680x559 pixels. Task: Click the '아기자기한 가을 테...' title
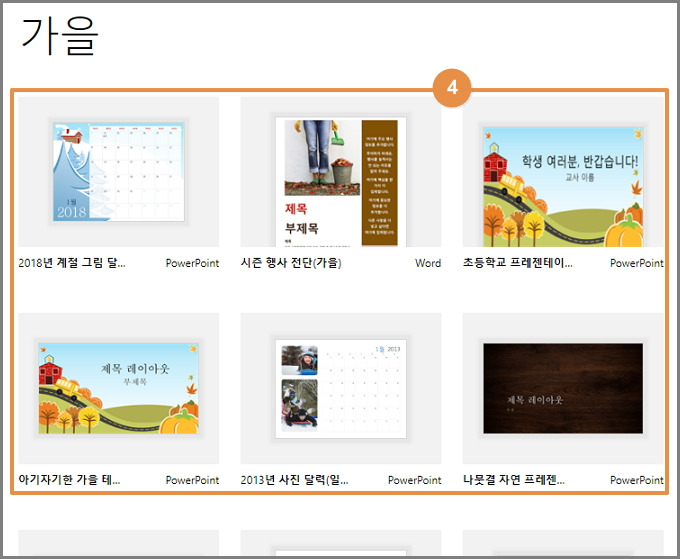(69, 480)
